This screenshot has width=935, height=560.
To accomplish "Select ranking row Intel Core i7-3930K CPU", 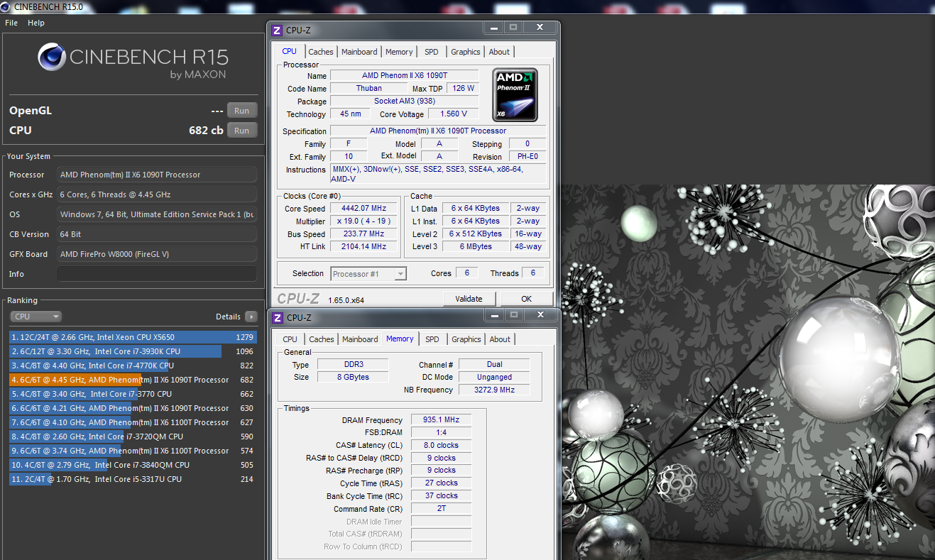I will pyautogui.click(x=133, y=351).
